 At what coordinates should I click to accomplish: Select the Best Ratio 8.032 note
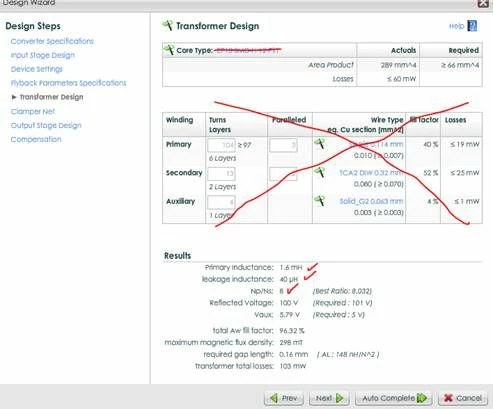point(342,291)
